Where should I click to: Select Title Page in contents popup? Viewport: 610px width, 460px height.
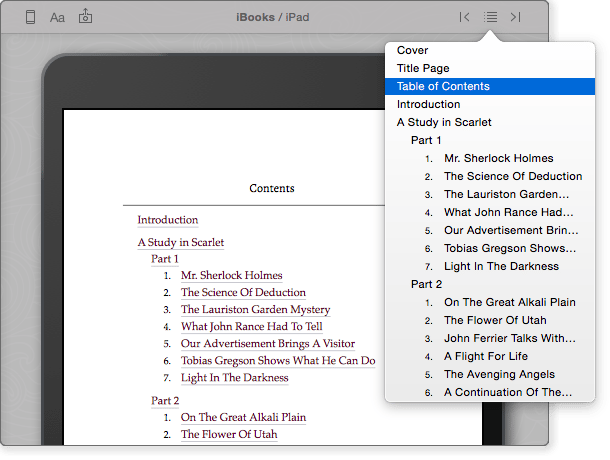pos(490,68)
